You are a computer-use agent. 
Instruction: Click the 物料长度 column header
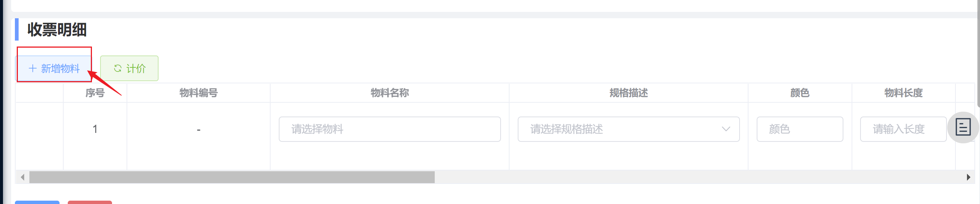[903, 93]
